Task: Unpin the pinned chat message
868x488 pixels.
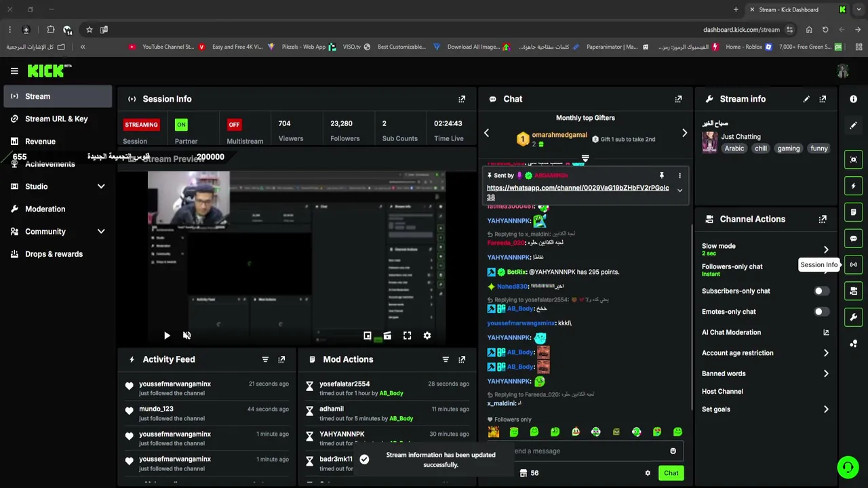Action: [x=662, y=176]
